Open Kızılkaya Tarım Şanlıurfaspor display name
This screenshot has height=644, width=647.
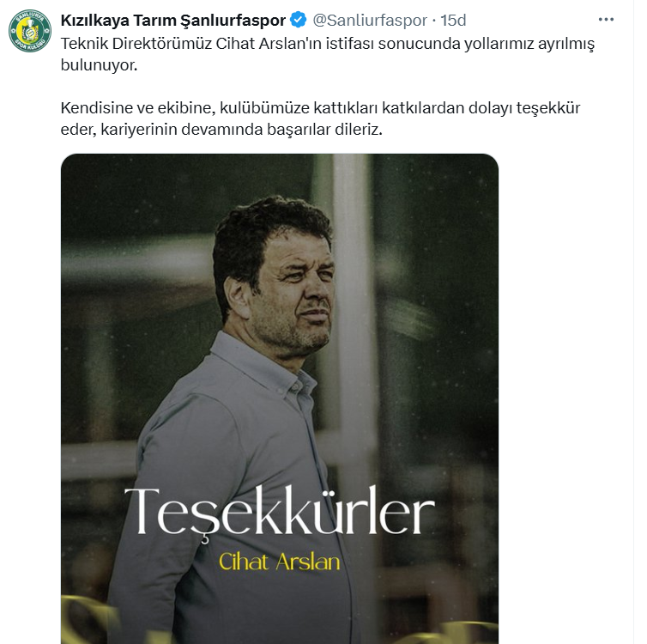(172, 20)
